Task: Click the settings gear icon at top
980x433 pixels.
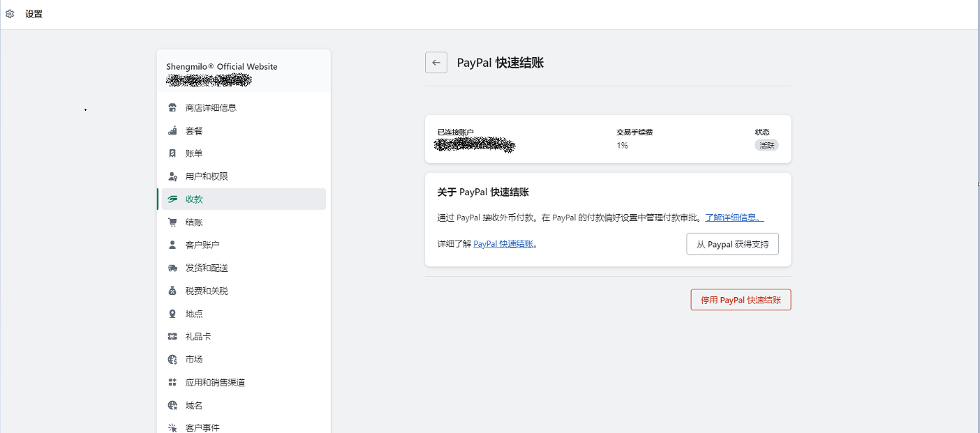Action: click(10, 14)
